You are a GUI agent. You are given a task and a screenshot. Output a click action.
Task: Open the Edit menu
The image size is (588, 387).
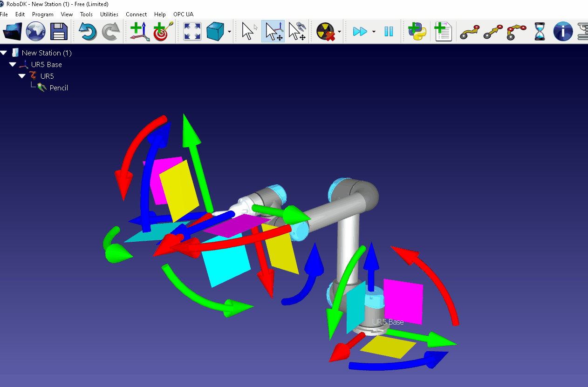20,14
